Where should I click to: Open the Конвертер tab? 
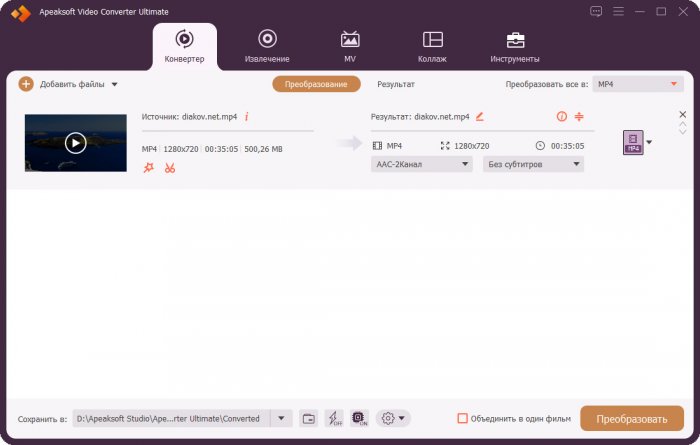tap(184, 46)
